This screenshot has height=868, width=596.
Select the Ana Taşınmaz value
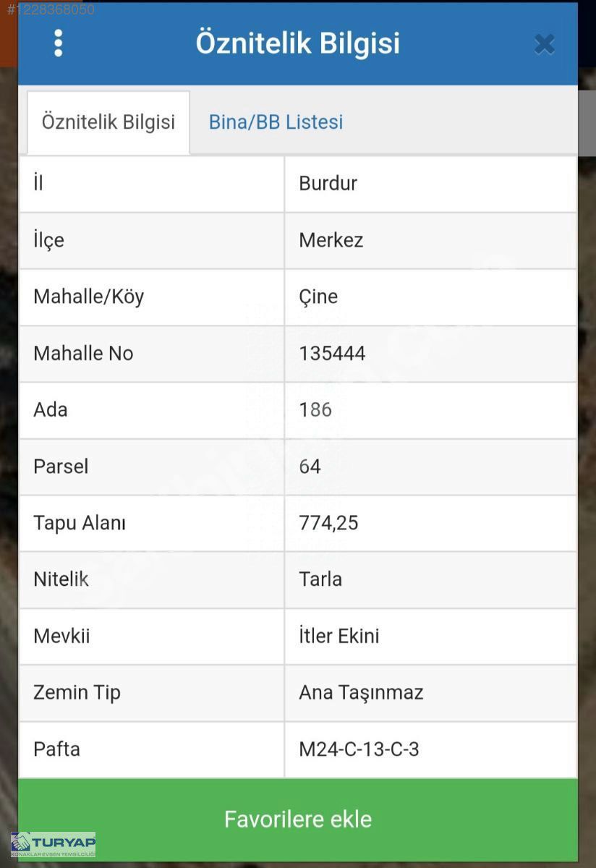361,692
